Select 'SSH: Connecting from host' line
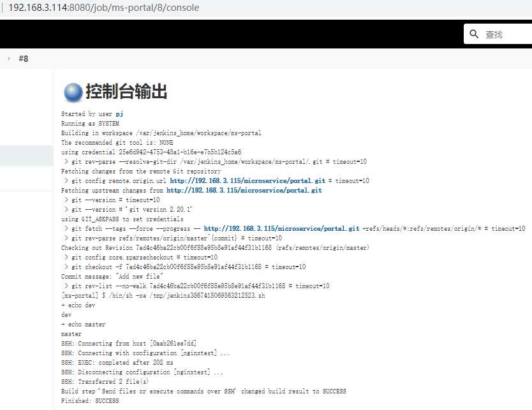The width and height of the screenshot is (532, 410). (129, 344)
